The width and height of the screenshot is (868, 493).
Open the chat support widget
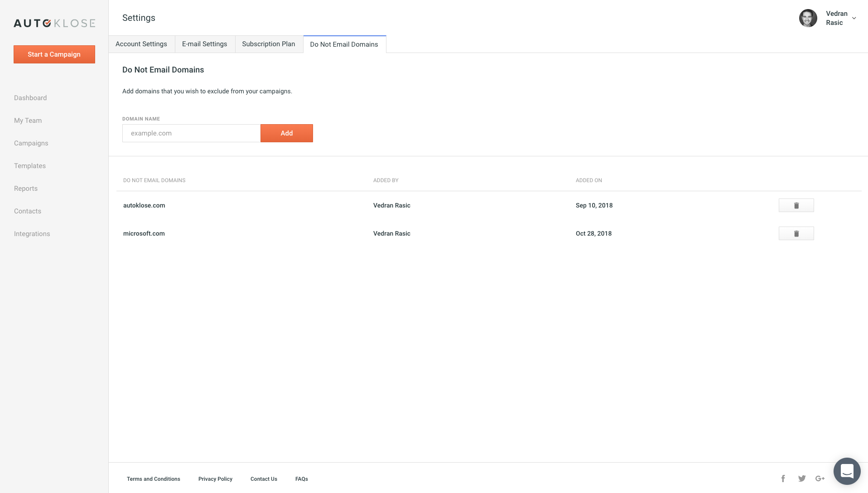pos(847,471)
